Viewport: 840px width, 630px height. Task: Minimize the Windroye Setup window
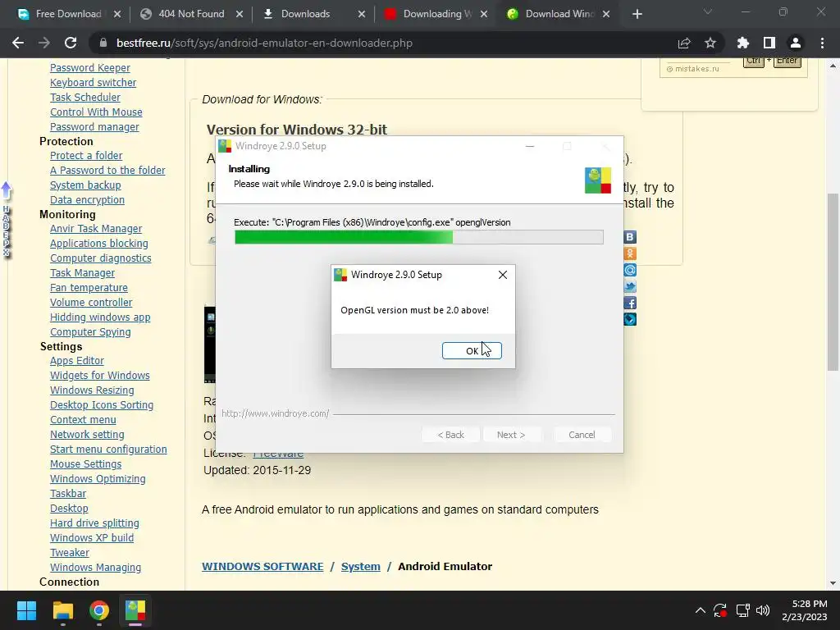coord(530,146)
